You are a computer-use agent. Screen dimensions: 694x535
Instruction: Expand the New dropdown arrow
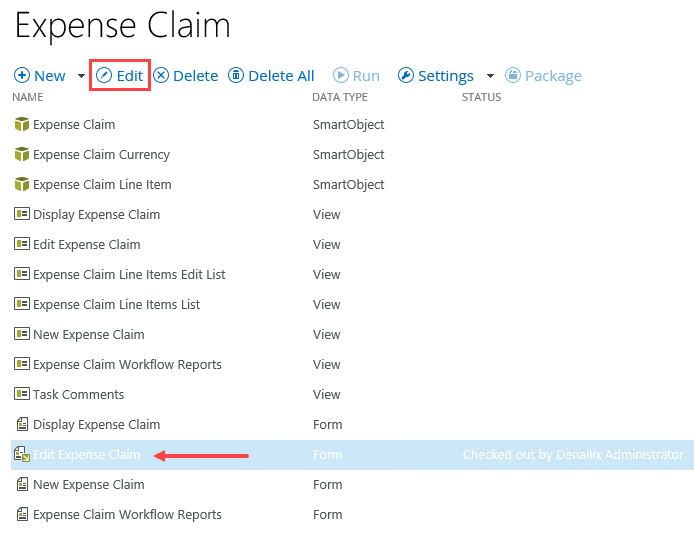pos(81,77)
